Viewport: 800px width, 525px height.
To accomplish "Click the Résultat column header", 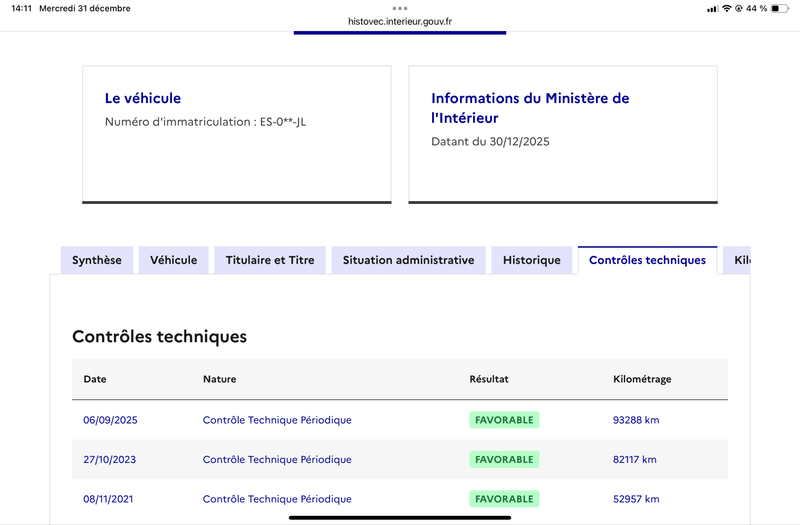I will pos(489,380).
